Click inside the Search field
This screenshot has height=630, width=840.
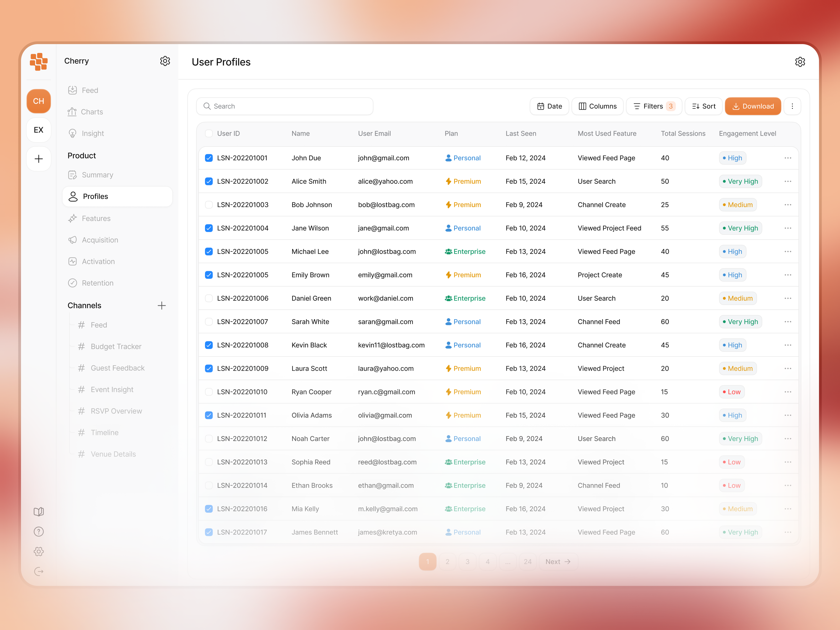click(x=285, y=106)
